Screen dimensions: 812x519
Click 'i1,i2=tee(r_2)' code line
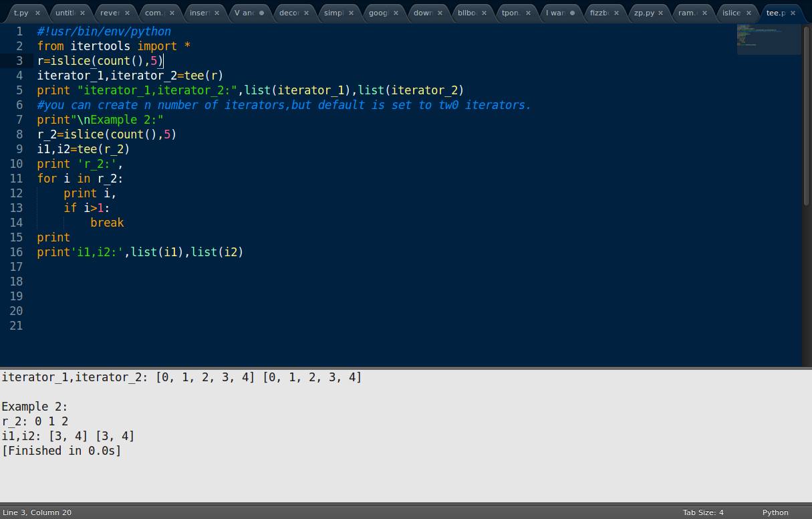pyautogui.click(x=84, y=149)
